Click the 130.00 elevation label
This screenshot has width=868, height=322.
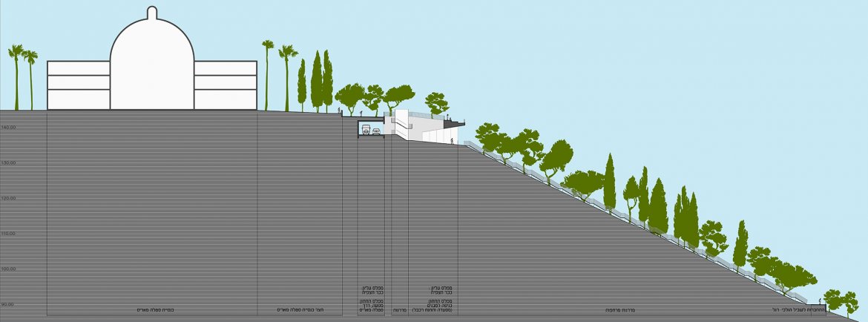tap(9, 162)
